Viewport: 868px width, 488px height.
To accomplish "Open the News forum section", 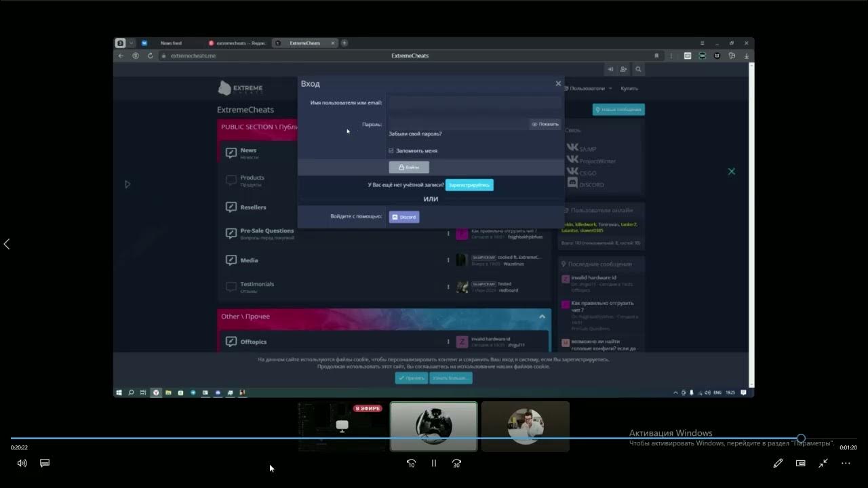I will [x=248, y=150].
